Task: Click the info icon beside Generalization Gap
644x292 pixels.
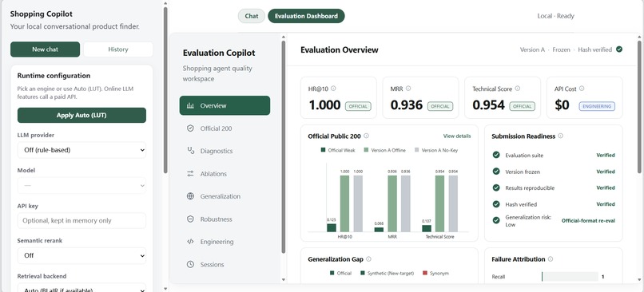Action: [368, 259]
